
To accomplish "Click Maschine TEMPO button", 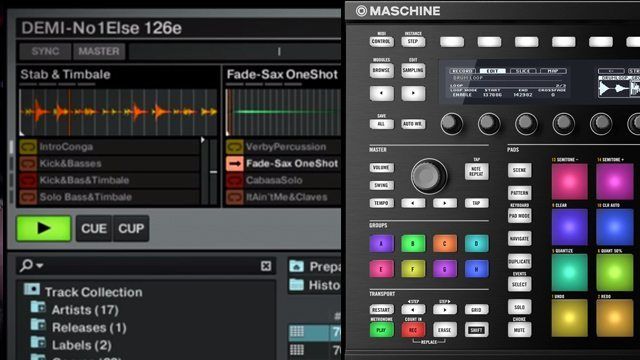I will coord(382,203).
